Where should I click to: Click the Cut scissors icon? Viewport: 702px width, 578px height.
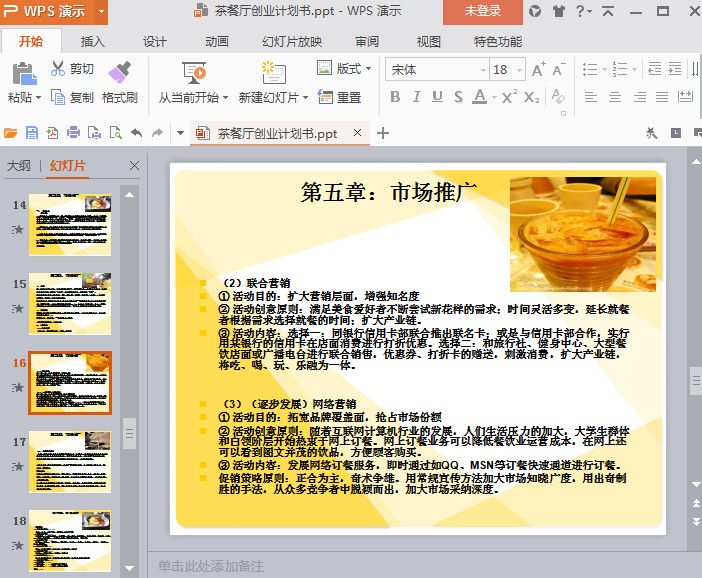58,69
